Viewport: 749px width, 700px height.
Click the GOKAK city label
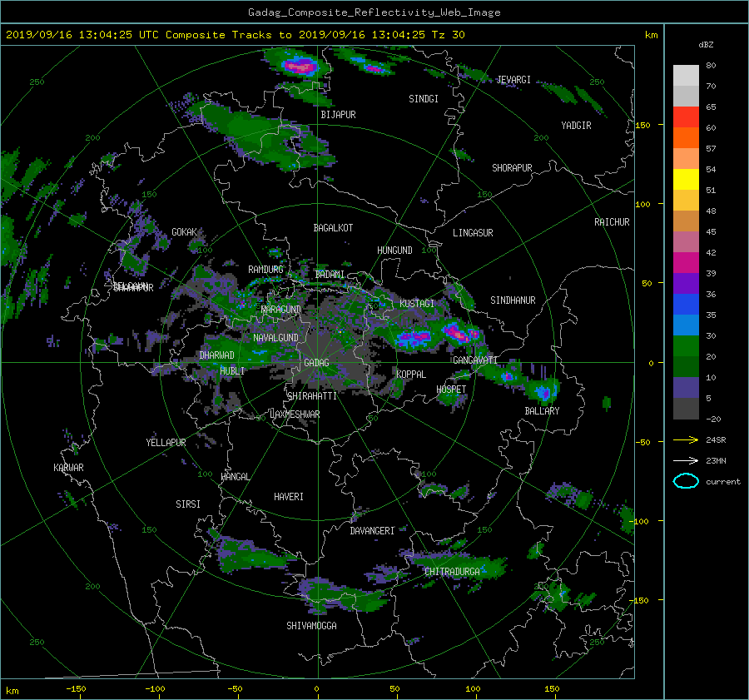[x=185, y=232]
